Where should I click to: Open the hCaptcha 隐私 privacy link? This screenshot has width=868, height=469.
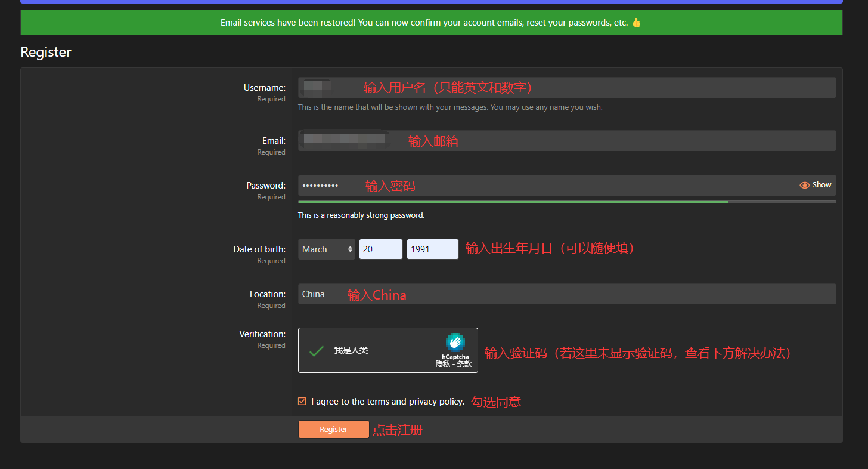click(x=442, y=364)
